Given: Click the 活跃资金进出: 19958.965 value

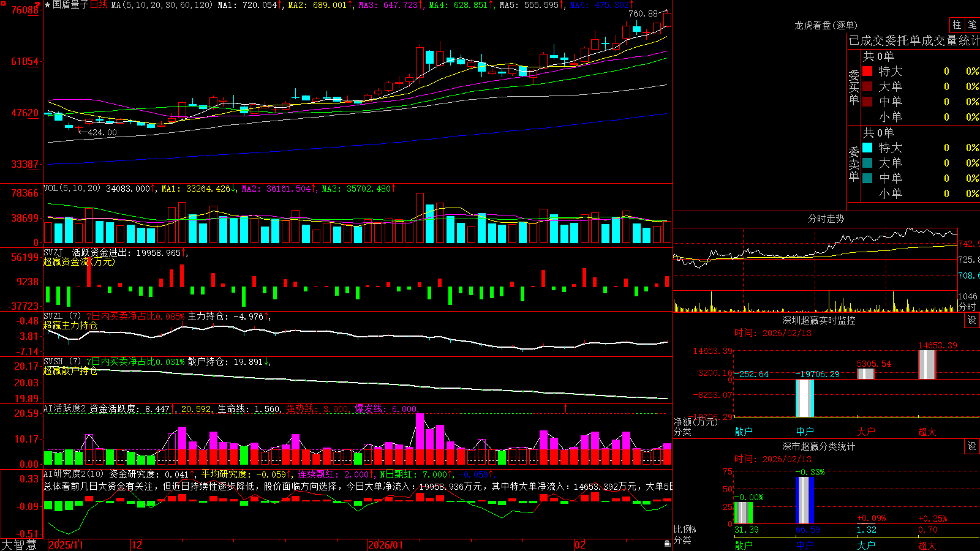Looking at the screenshot, I should click(126, 252).
